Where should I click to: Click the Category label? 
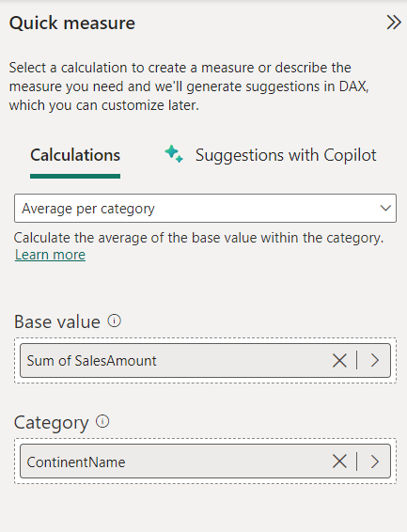[x=51, y=423]
